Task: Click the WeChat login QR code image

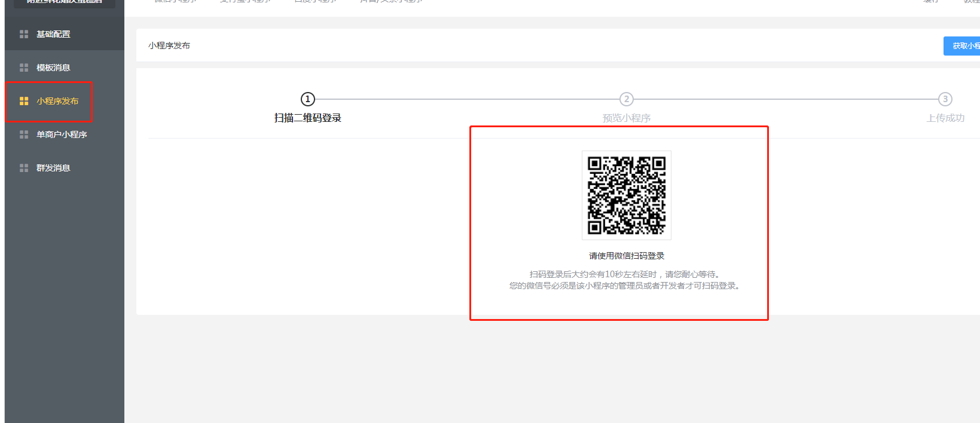Action: (x=627, y=195)
